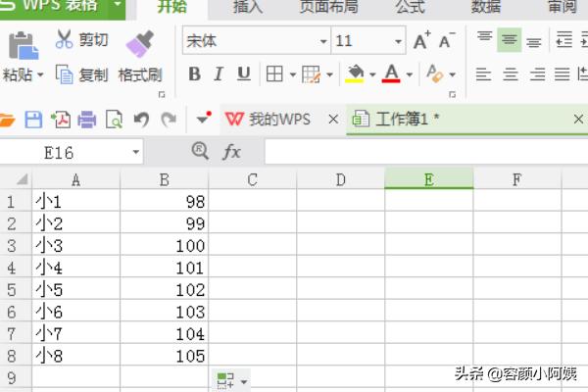Click the draw border table icon

coord(312,73)
